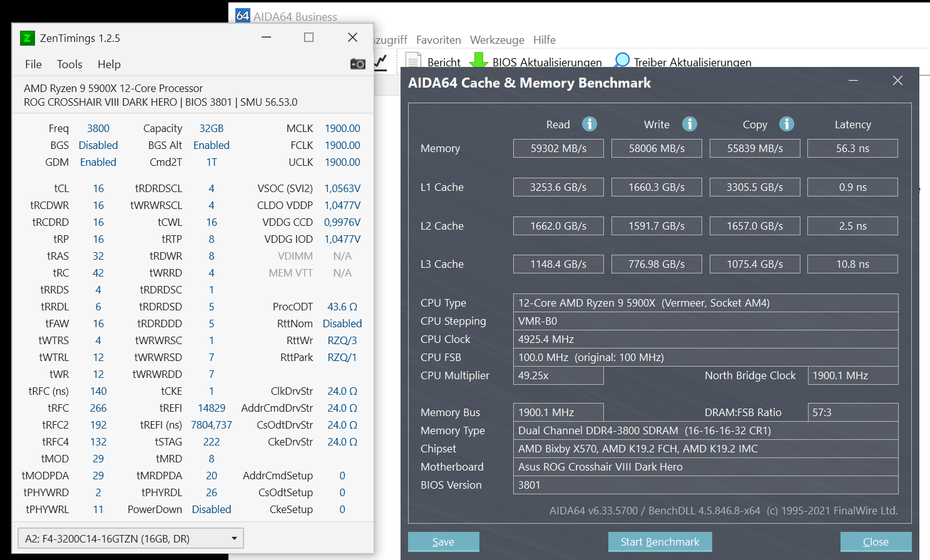
Task: Click the Write column info icon
Action: 690,124
